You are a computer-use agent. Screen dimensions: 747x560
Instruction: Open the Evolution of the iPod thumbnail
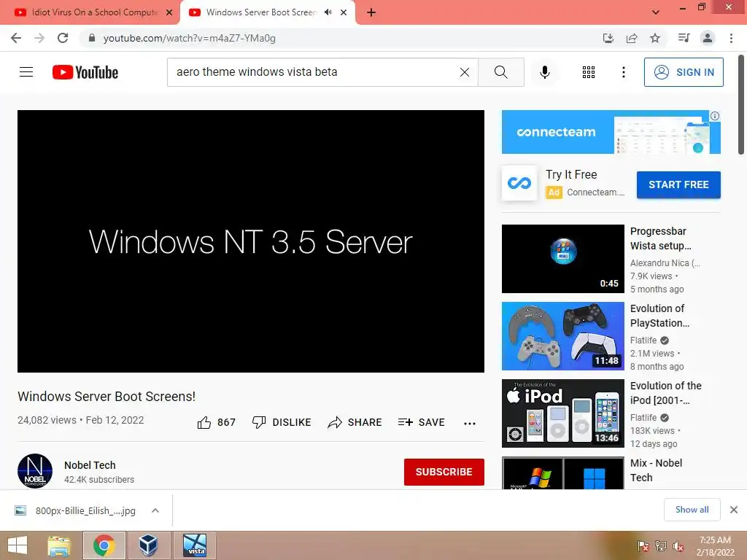562,413
